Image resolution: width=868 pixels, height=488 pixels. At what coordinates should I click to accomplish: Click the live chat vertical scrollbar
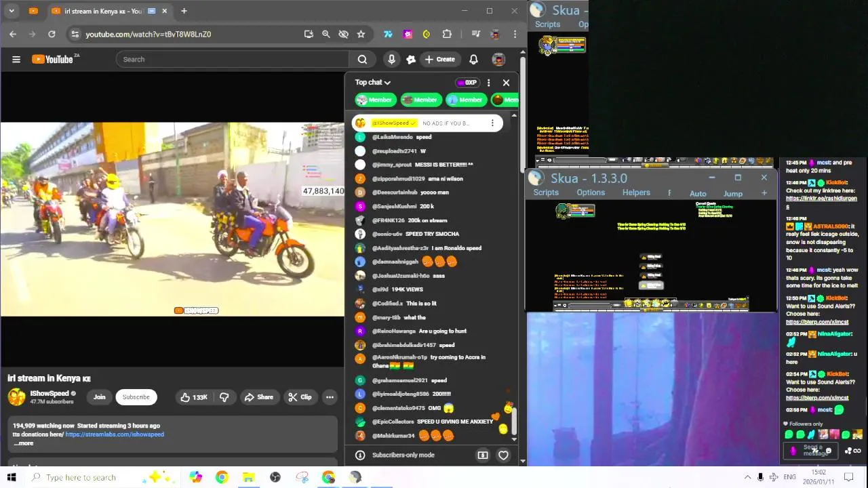(x=514, y=420)
